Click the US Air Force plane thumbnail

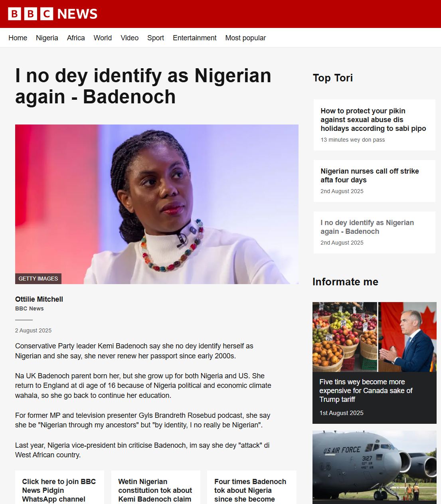pos(374,467)
